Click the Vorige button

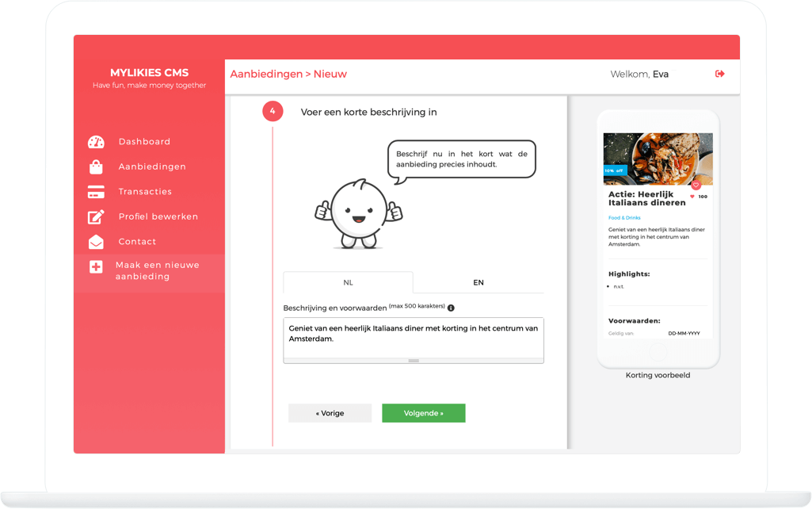pyautogui.click(x=330, y=413)
